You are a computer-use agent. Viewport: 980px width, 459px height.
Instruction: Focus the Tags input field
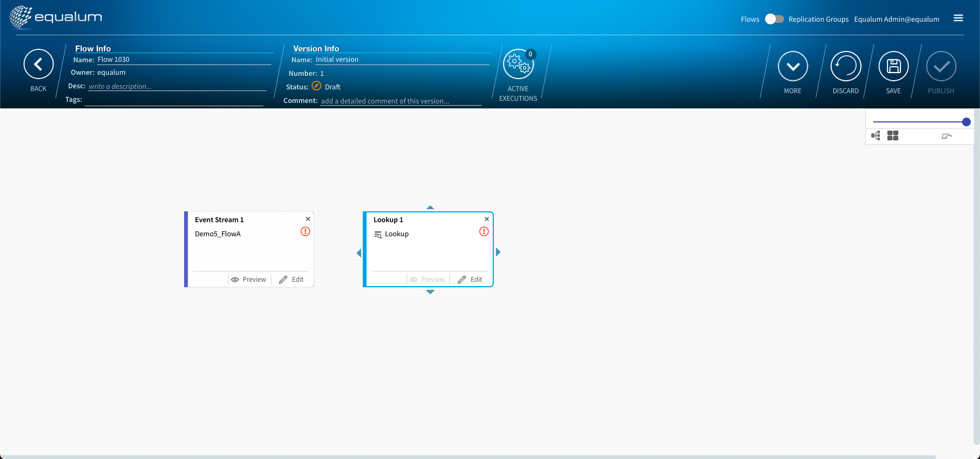[174, 100]
